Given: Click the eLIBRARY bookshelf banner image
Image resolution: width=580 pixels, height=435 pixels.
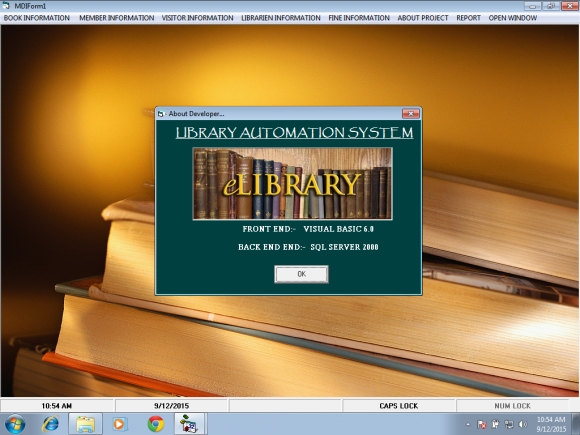Looking at the screenshot, I should pyautogui.click(x=293, y=184).
